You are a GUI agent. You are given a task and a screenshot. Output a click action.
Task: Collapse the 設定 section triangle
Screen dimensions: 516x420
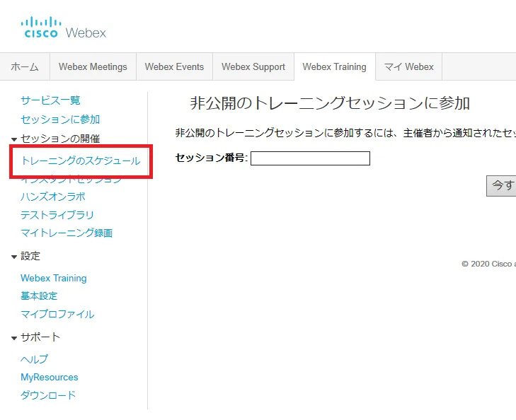(14, 257)
